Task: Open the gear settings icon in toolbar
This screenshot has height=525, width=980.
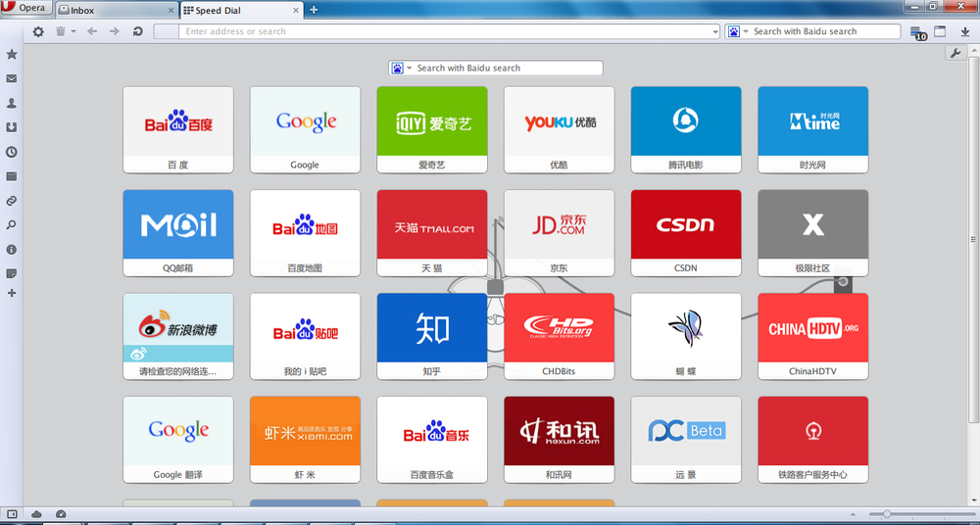Action: click(38, 31)
